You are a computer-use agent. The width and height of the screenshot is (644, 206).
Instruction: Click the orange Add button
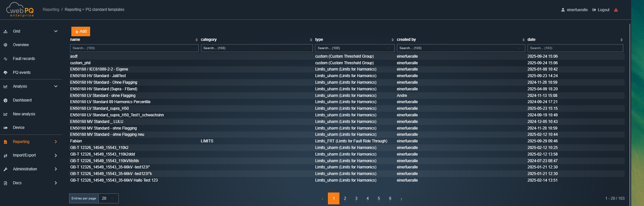tap(81, 31)
